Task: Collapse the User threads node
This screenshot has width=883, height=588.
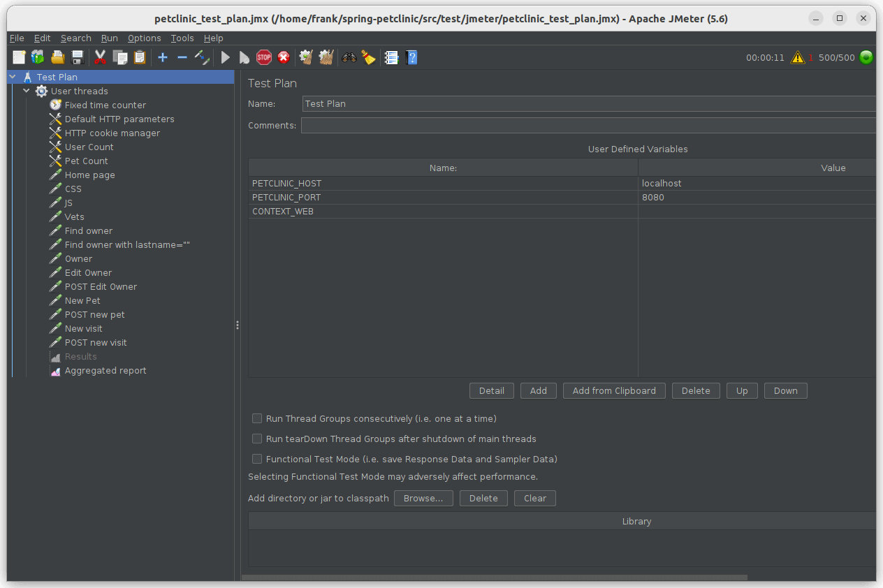Action: (x=27, y=91)
